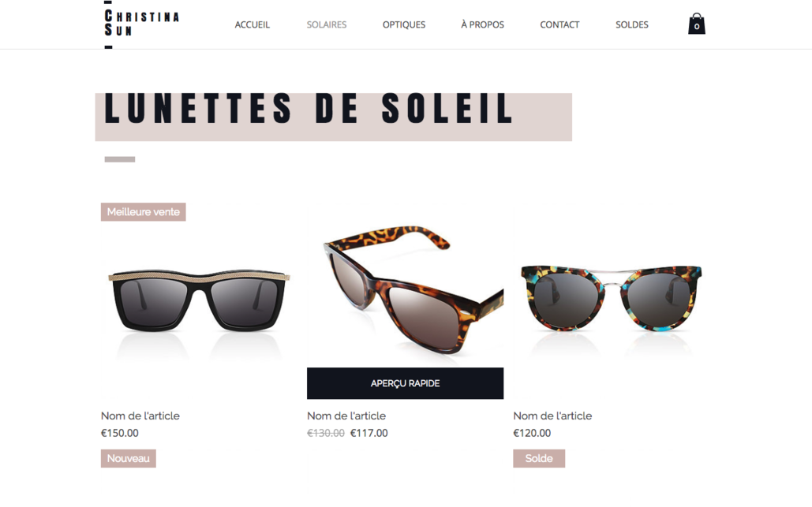This screenshot has height=507, width=812.
Task: Navigate to OPTIQUES page
Action: coord(404,24)
